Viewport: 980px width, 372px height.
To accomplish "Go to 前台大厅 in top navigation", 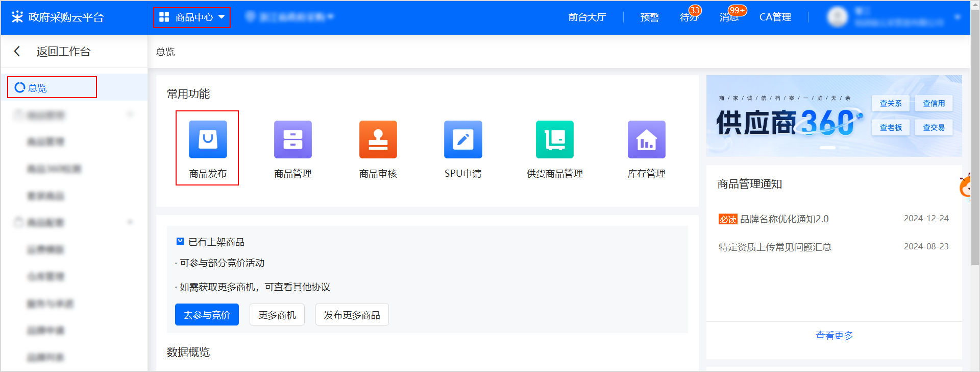I will point(587,17).
